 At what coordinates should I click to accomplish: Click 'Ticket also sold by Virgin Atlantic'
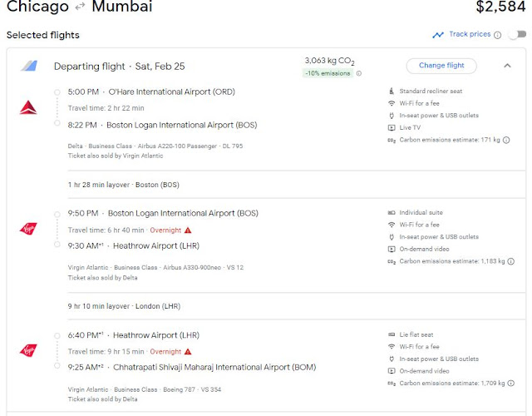116,156
